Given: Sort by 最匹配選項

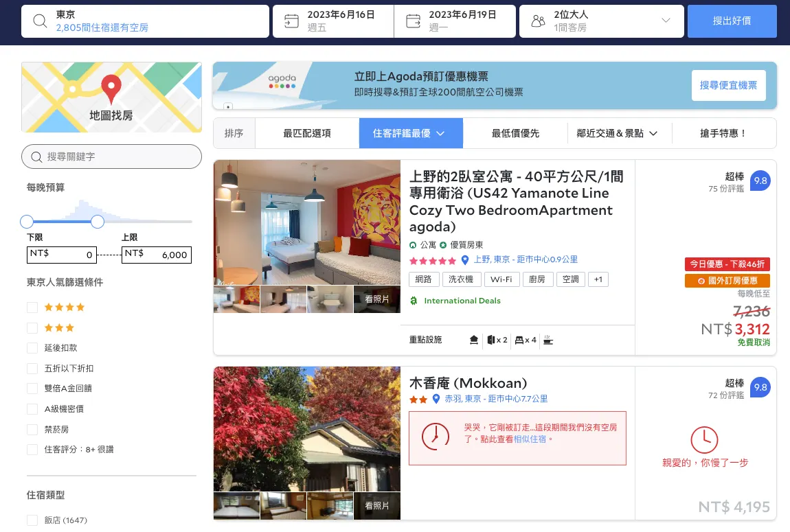Looking at the screenshot, I should (307, 133).
